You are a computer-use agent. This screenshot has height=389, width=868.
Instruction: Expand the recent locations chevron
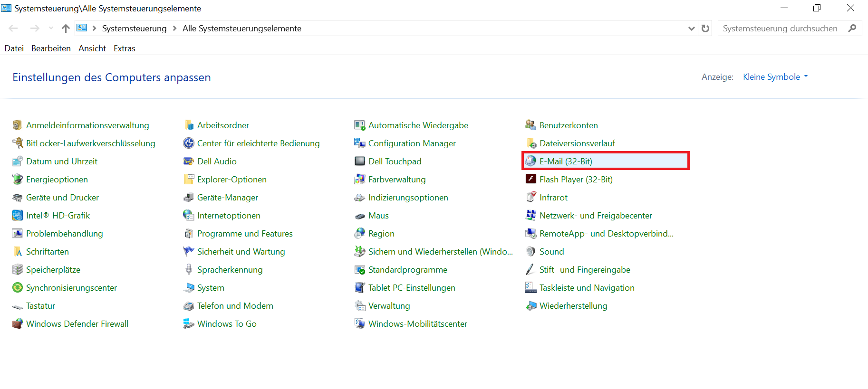(x=51, y=28)
